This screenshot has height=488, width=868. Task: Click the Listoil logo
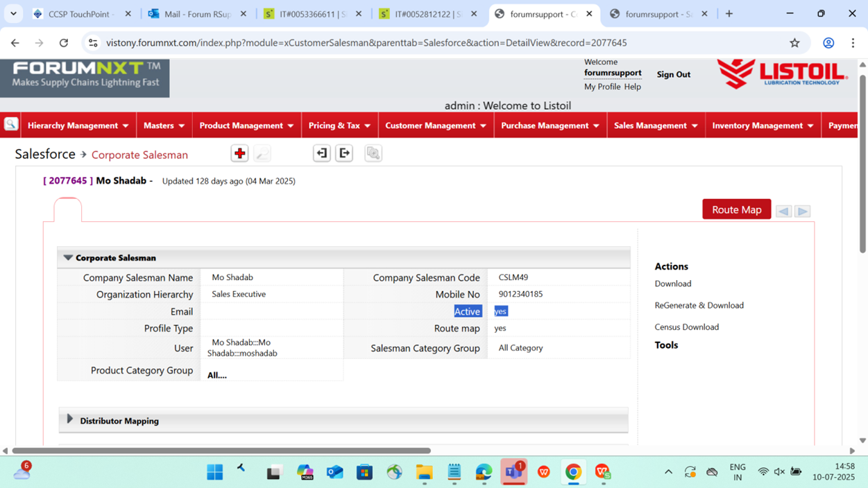coord(783,73)
